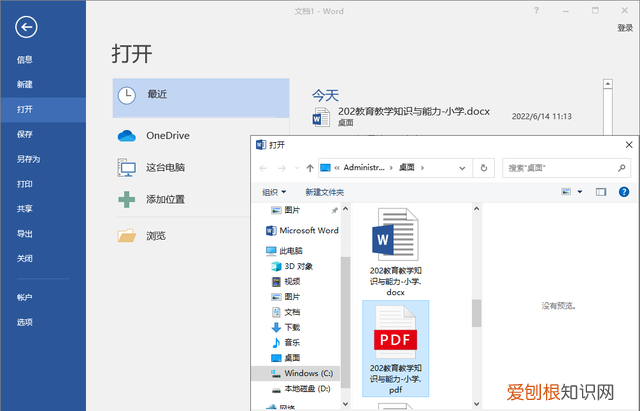This screenshot has height=411, width=640.
Task: Click file list scroll up arrow
Action: (x=476, y=209)
